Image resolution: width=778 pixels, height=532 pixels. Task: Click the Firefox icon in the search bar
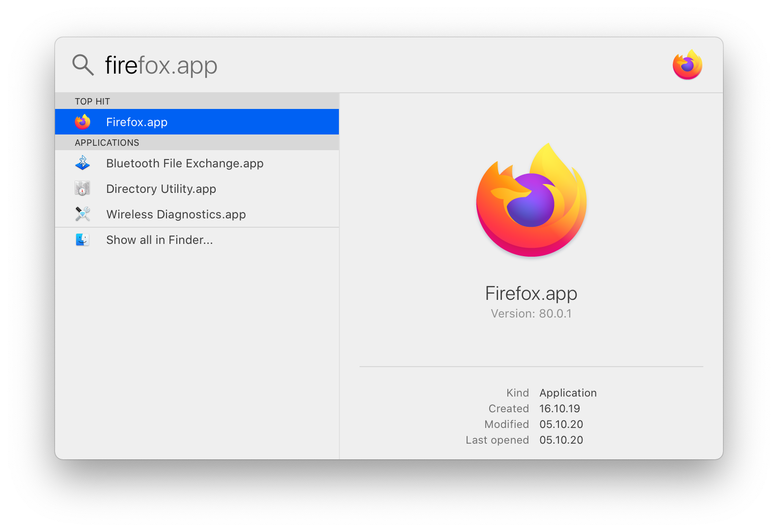tap(687, 65)
